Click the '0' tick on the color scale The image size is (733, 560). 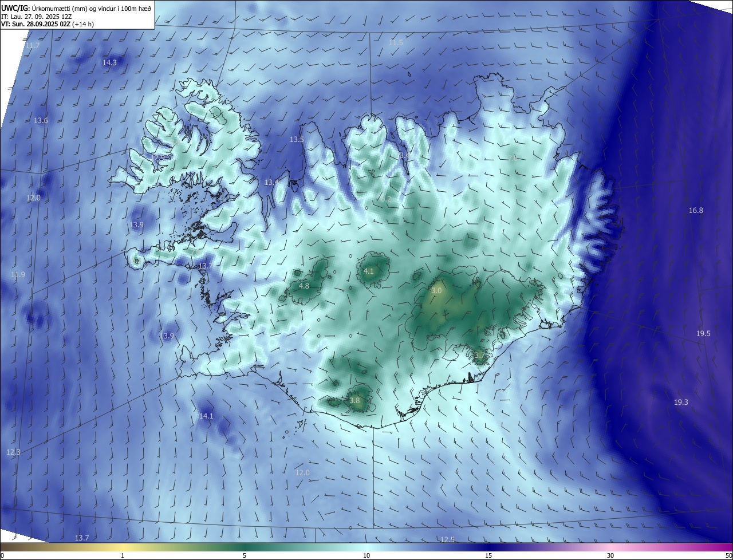(2, 555)
